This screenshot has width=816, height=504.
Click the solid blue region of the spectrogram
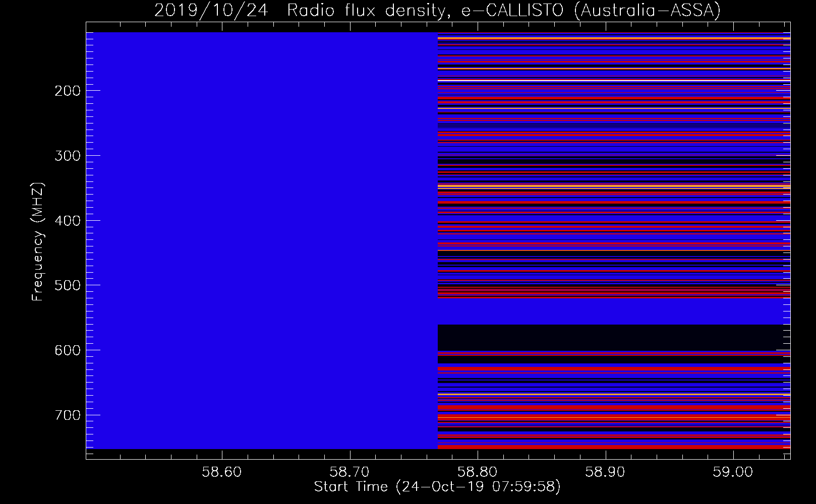coord(262,240)
